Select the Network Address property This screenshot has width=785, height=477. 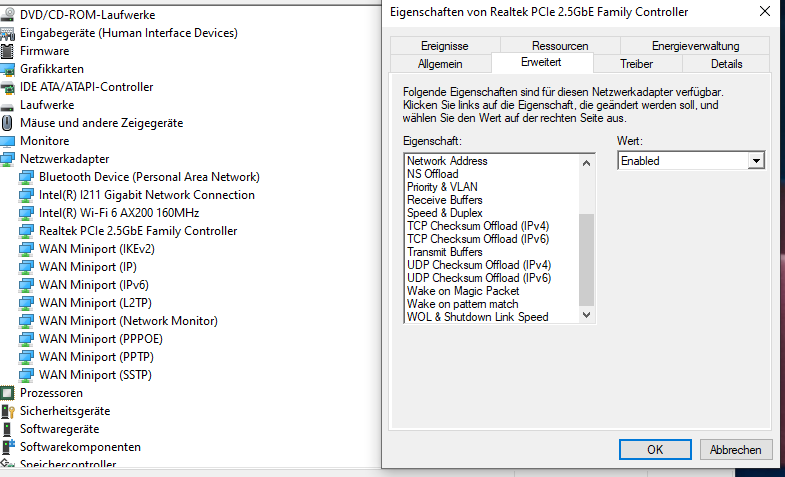click(x=447, y=161)
